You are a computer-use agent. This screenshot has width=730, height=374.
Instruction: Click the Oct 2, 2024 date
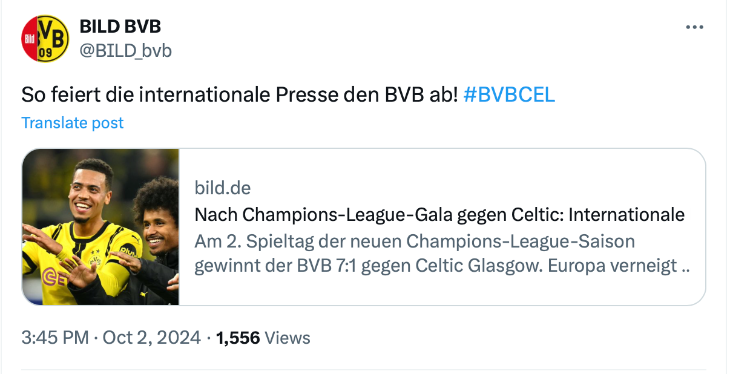coord(152,338)
